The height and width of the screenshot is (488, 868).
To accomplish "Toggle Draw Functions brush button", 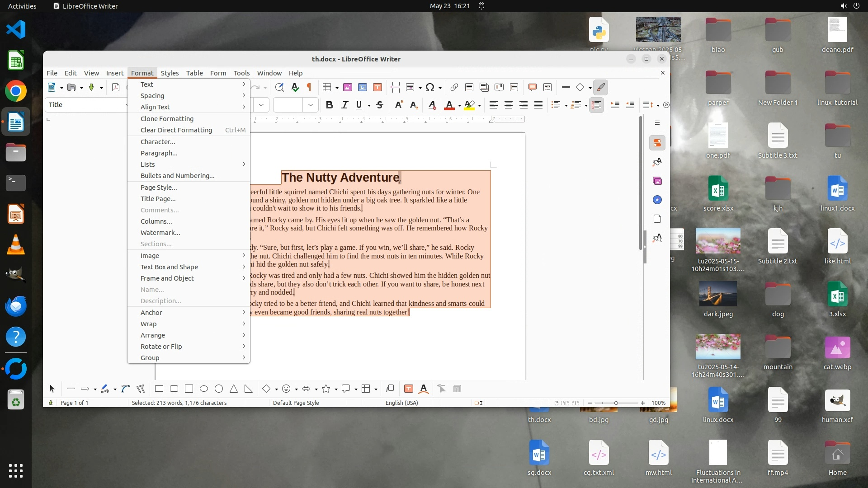I will [x=600, y=87].
